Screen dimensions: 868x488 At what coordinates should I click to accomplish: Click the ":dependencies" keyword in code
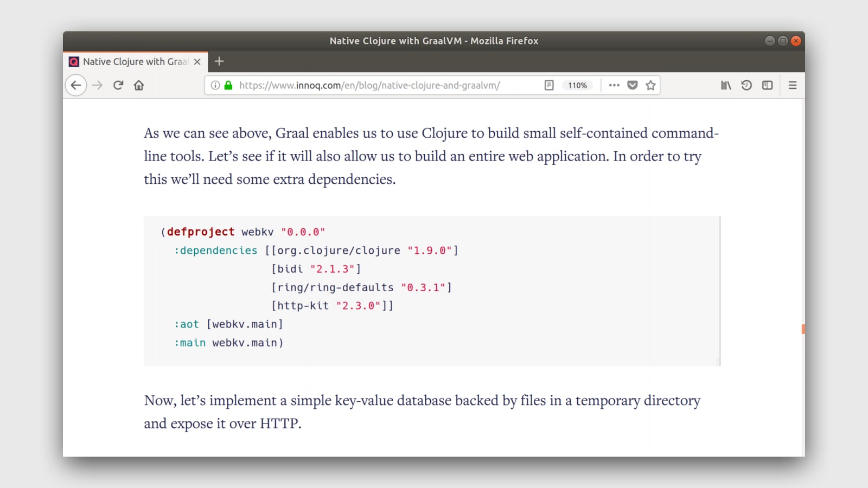(215, 251)
